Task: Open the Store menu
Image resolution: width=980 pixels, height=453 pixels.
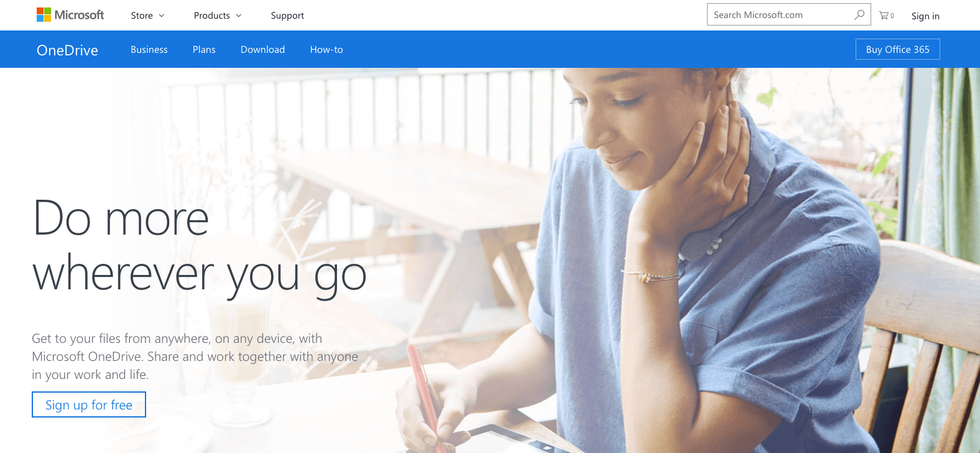Action: (147, 16)
